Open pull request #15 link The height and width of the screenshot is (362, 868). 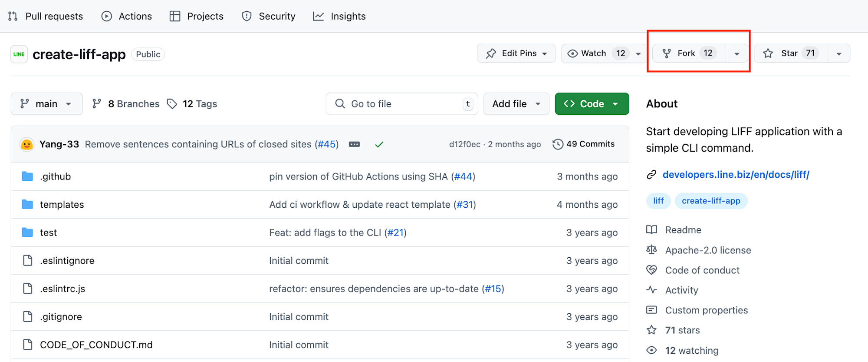[x=493, y=289]
